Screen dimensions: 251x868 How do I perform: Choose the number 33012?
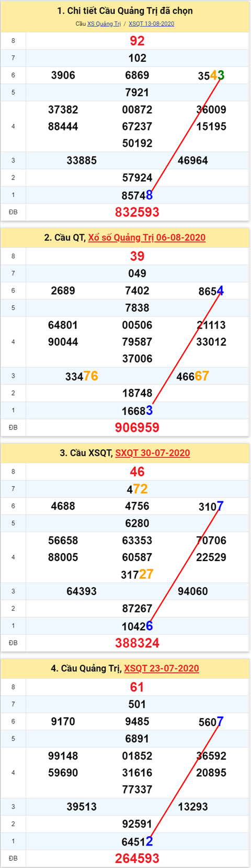(211, 342)
